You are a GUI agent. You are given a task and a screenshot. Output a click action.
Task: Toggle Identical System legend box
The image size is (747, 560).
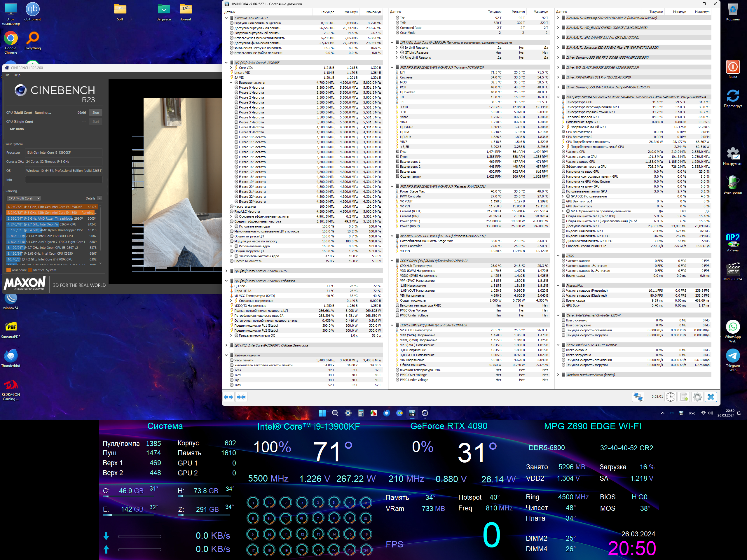click(30, 270)
